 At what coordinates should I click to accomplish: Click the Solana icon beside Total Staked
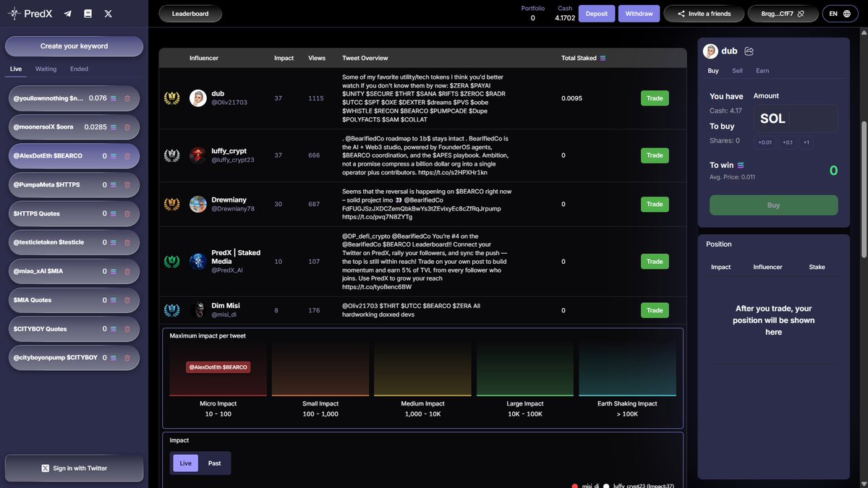[x=603, y=58]
